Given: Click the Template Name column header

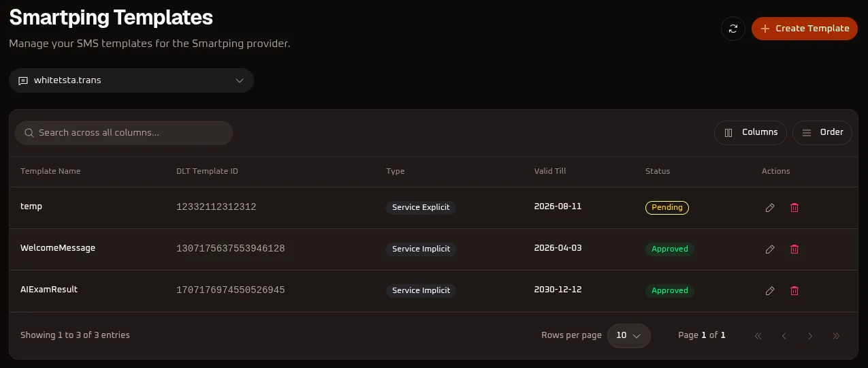Looking at the screenshot, I should coord(50,171).
